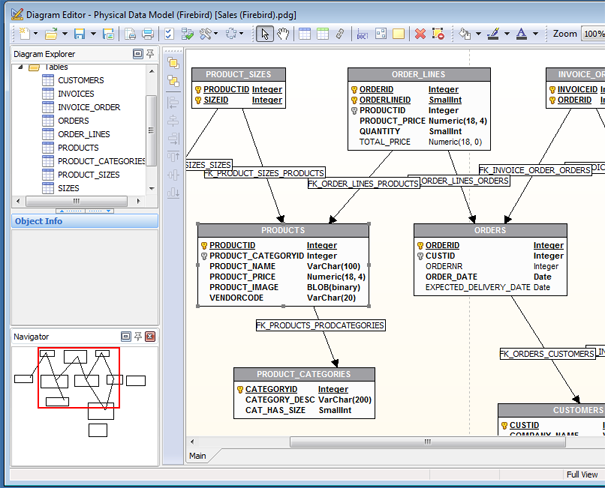Click the red delete X icon

420,34
